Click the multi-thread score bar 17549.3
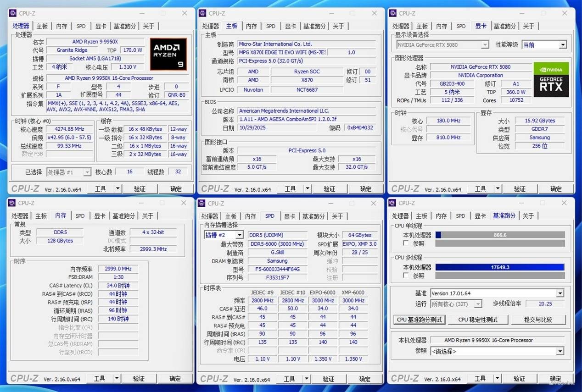The height and width of the screenshot is (392, 582). coord(500,267)
